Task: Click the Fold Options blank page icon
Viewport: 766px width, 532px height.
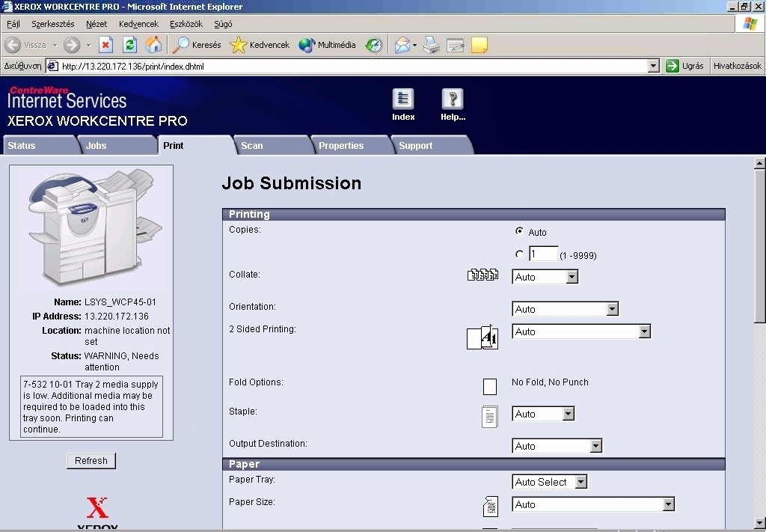Action: (x=489, y=386)
